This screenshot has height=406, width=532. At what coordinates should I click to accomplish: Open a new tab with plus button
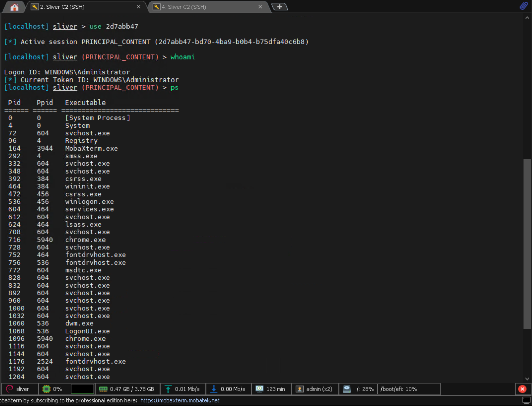click(279, 7)
